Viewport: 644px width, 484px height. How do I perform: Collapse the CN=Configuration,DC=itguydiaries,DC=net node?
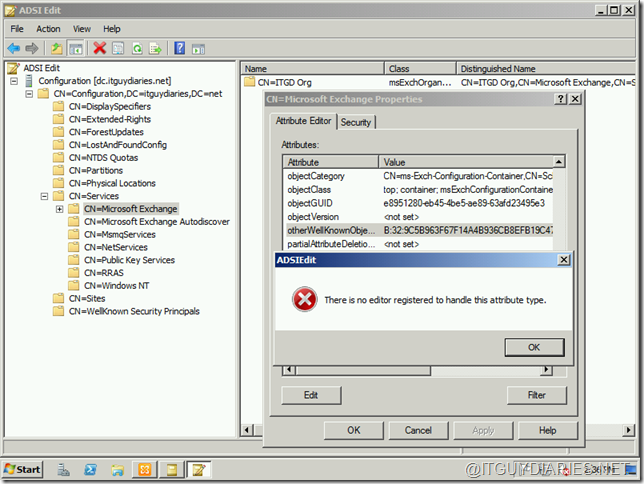(29, 94)
